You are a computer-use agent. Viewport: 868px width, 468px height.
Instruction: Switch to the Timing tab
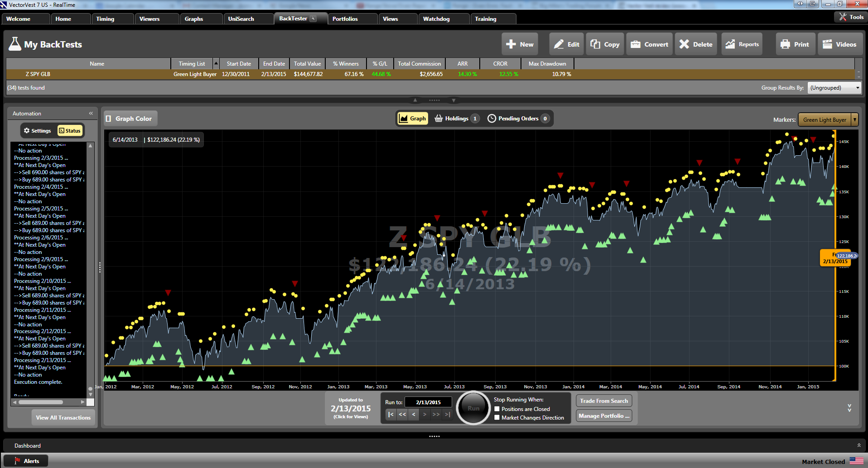112,19
